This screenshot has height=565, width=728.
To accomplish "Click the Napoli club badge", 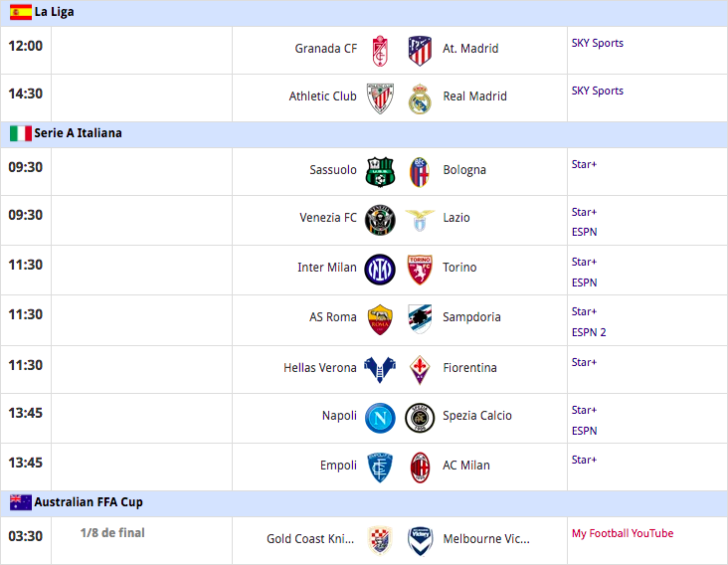I will (x=380, y=418).
